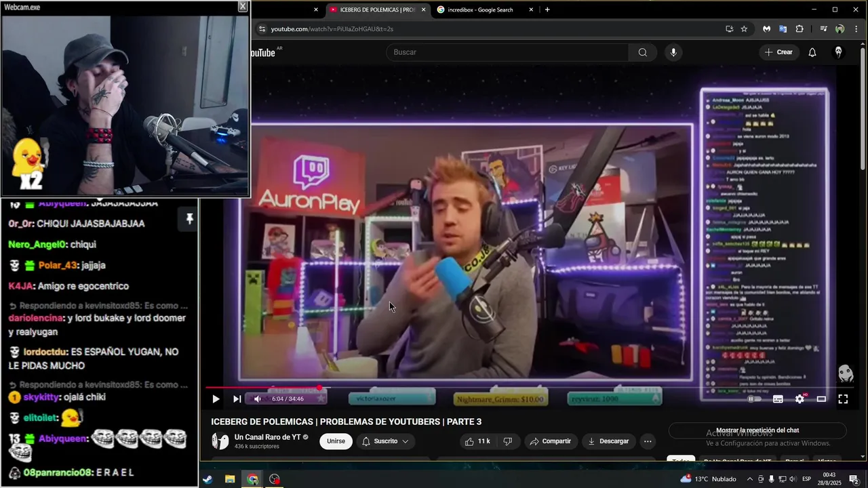Click username Nero_Angel0 in chat
The image size is (868, 488).
click(38, 245)
